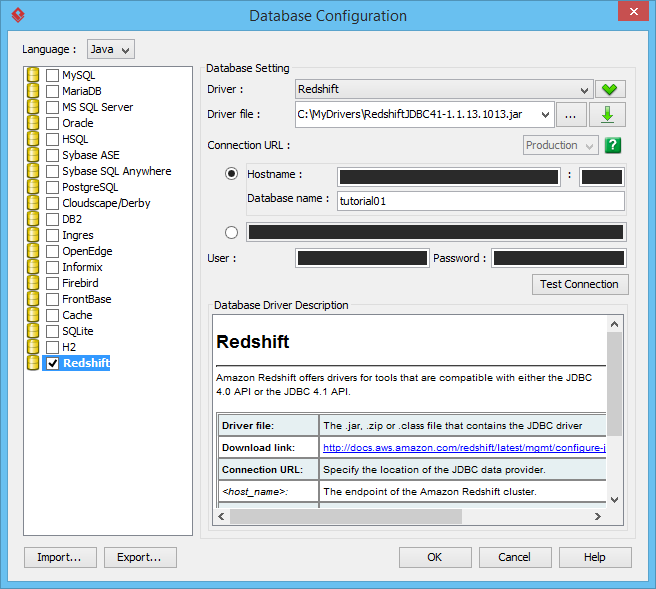Image resolution: width=656 pixels, height=589 pixels.
Task: Click the green download driver arrow icon
Action: 607,115
